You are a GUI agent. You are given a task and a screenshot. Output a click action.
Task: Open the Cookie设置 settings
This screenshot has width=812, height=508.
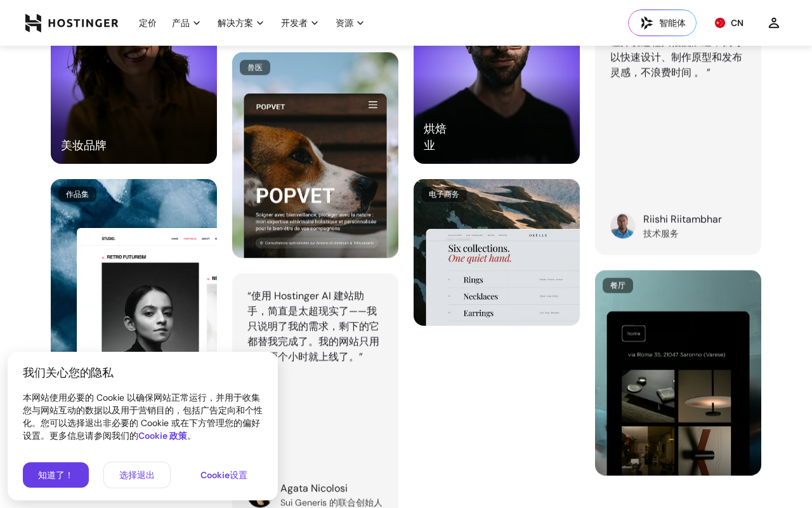point(224,475)
